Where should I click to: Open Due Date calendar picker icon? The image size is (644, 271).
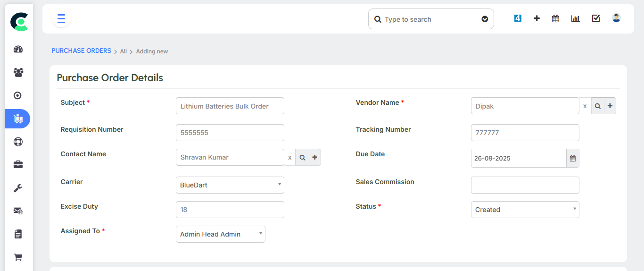pyautogui.click(x=573, y=158)
